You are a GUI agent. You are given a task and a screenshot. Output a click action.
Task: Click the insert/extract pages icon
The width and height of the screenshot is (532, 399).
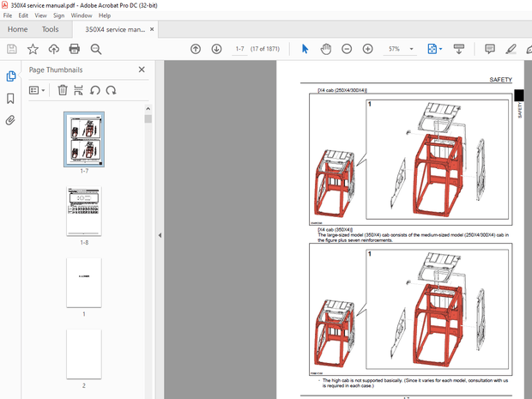tap(78, 90)
